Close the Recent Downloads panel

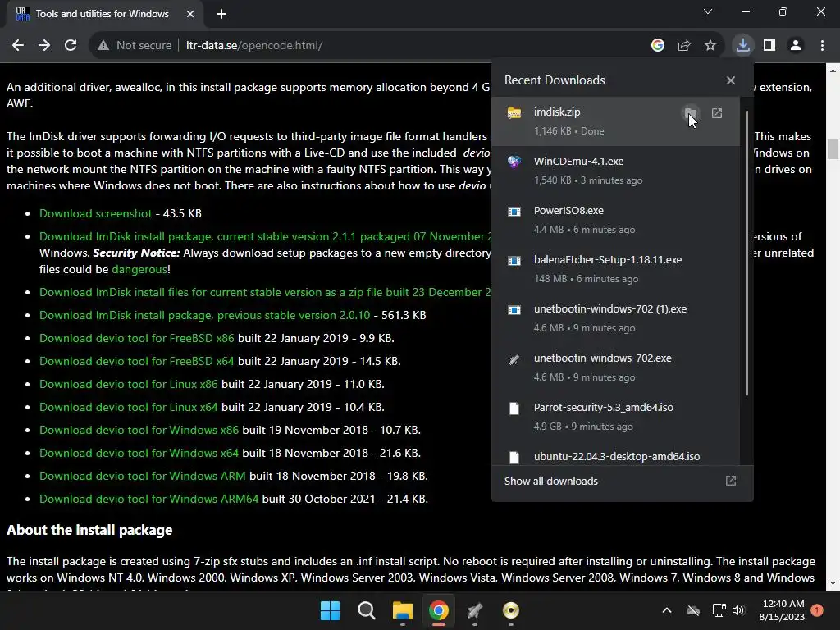pos(731,80)
